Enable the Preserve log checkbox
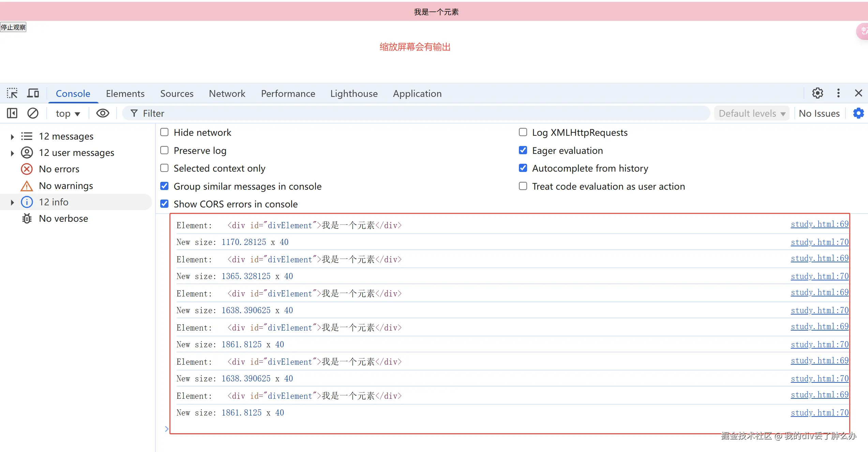This screenshot has height=452, width=868. pos(164,150)
